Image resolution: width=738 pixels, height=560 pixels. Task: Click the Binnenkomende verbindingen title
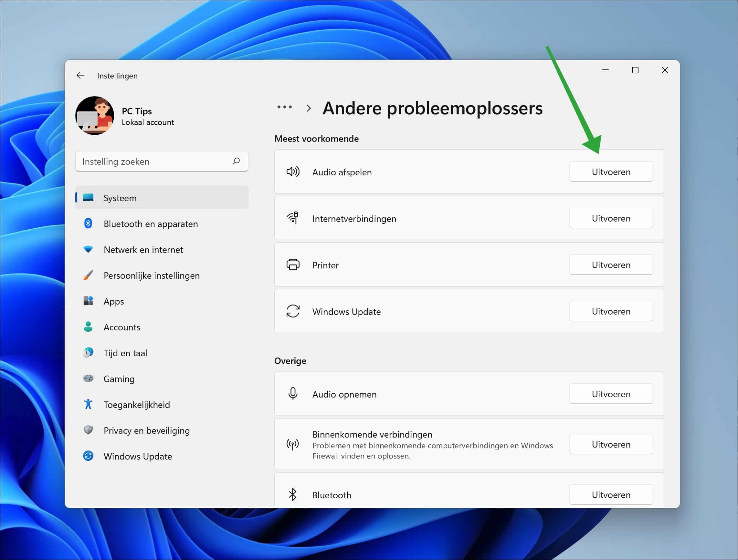pos(372,434)
